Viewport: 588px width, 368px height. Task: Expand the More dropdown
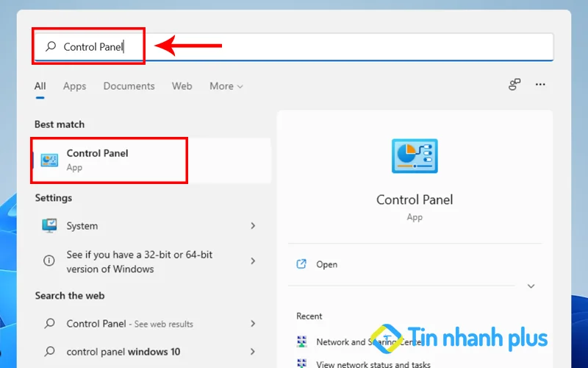pos(226,86)
